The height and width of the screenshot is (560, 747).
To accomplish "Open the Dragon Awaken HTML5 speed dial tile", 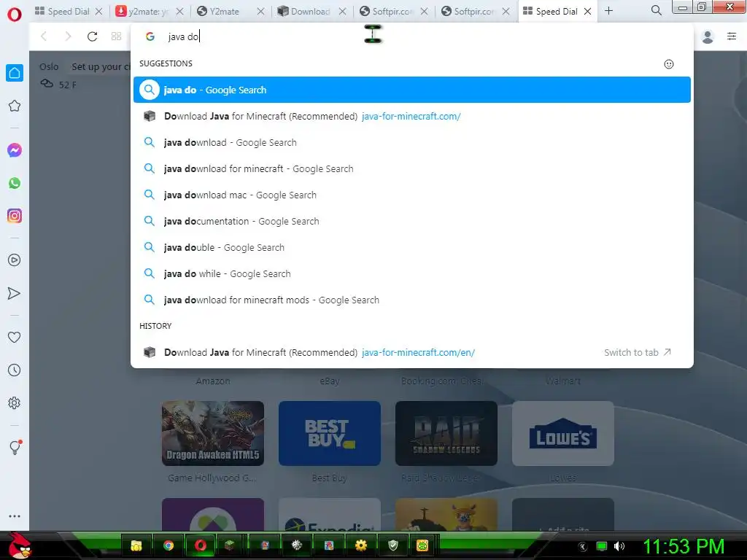I will click(x=213, y=433).
